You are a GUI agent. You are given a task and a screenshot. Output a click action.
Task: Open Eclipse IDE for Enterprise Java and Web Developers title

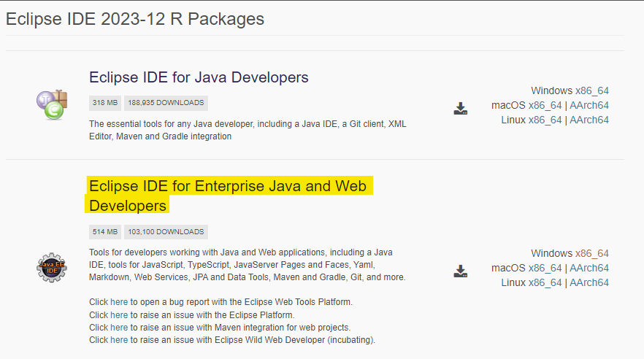[x=228, y=196]
